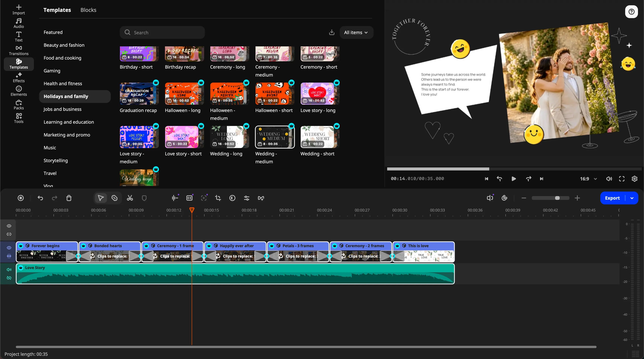Open the All items filter dropdown
The width and height of the screenshot is (644, 359).
click(x=356, y=32)
